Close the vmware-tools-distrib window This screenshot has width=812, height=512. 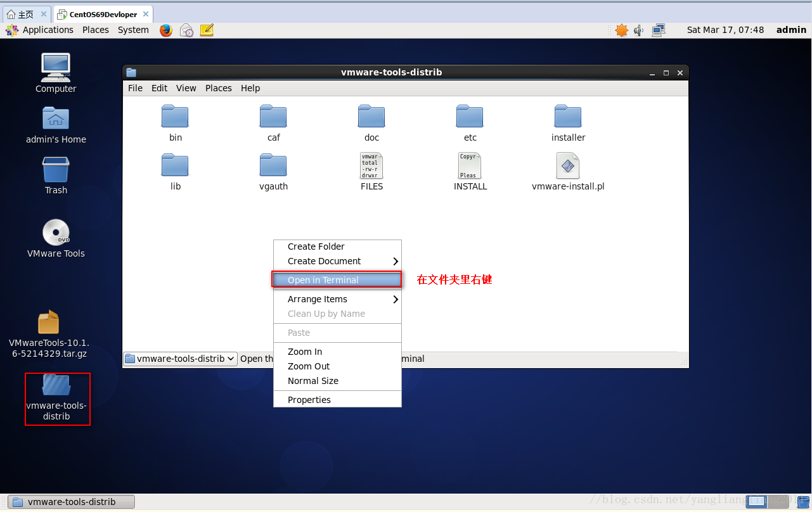(680, 73)
